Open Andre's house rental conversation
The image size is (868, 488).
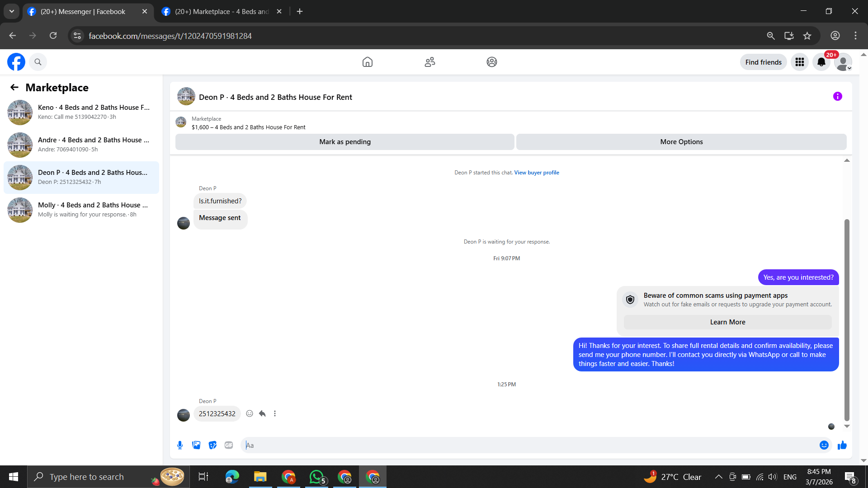pyautogui.click(x=81, y=145)
